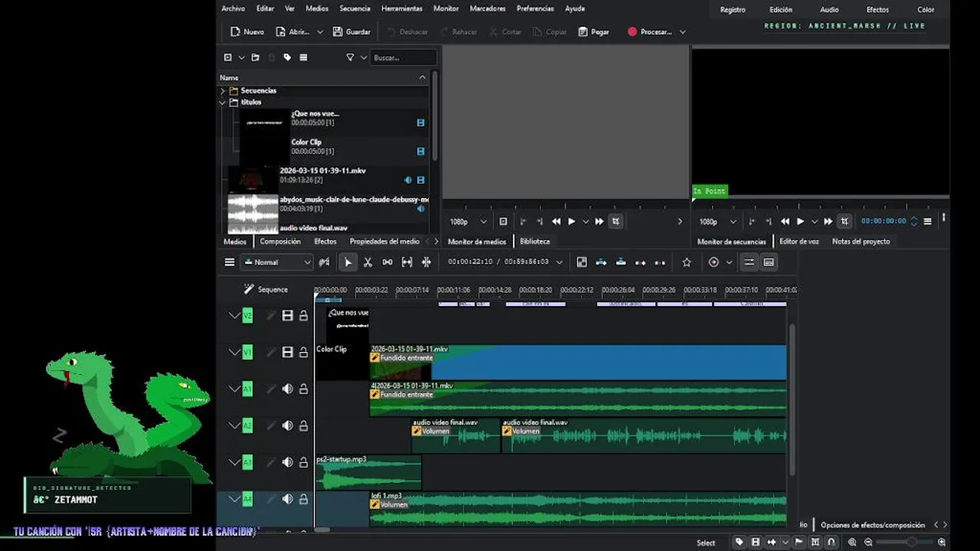Rewind in project monitor
Screen dimensions: 980x551
tap(785, 221)
